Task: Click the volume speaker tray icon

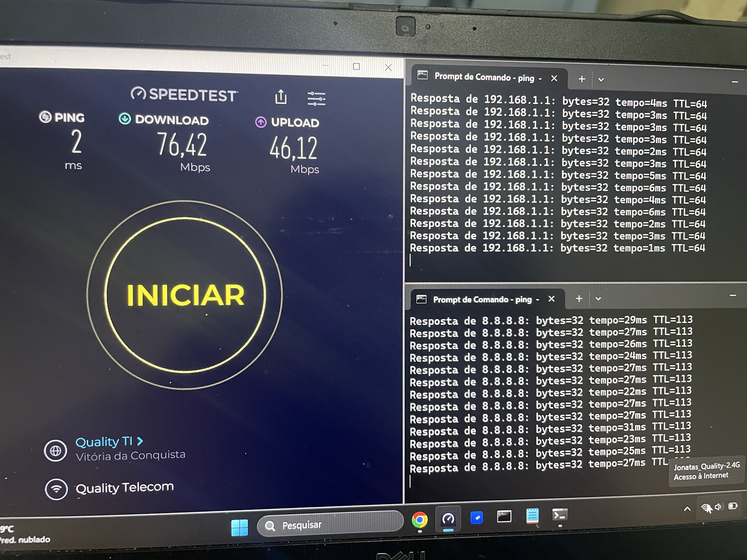Action: pyautogui.click(x=718, y=507)
